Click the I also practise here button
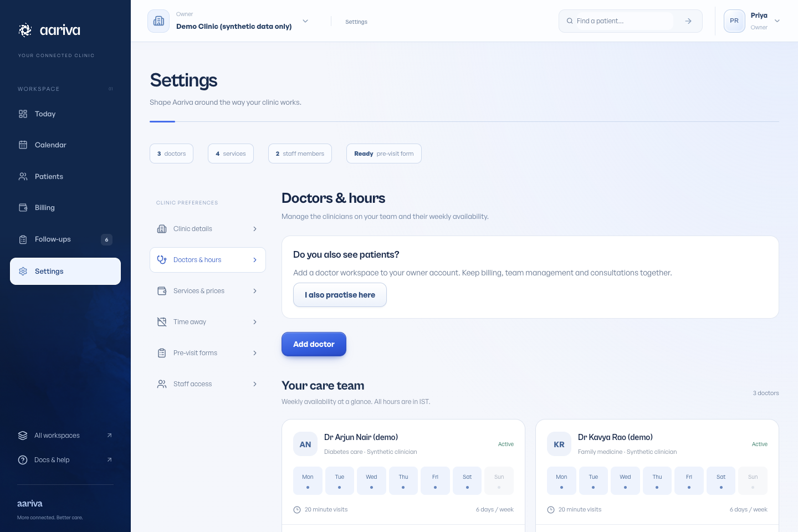This screenshot has width=798, height=532. (x=340, y=295)
